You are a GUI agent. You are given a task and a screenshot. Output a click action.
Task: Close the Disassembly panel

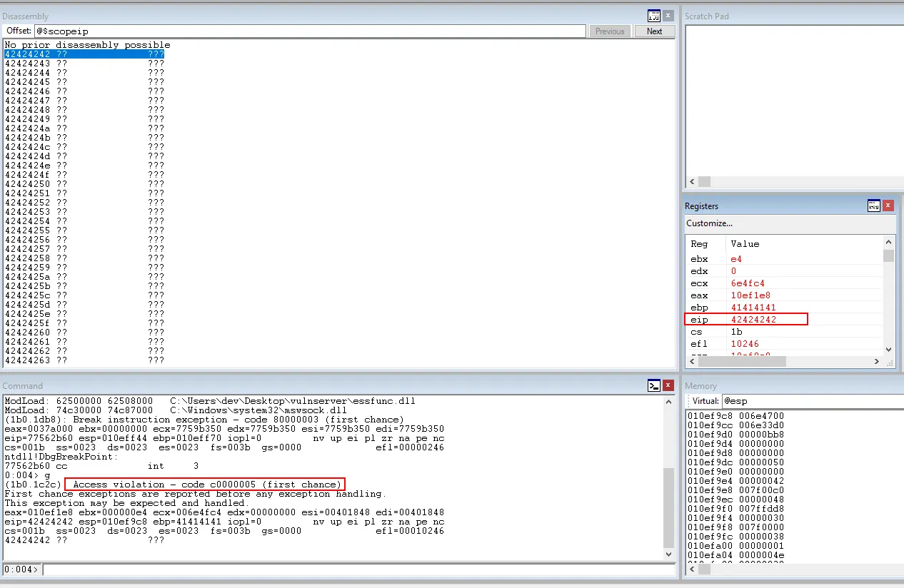[668, 15]
